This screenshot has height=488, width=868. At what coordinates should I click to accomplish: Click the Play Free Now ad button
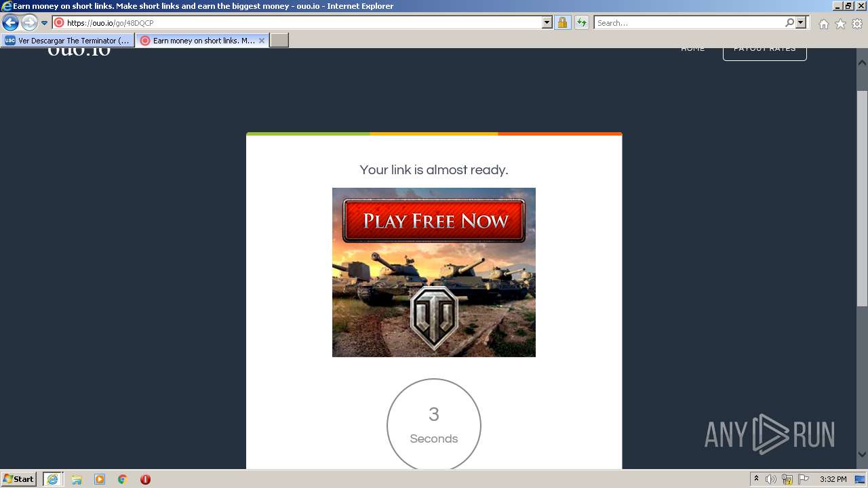click(x=434, y=221)
